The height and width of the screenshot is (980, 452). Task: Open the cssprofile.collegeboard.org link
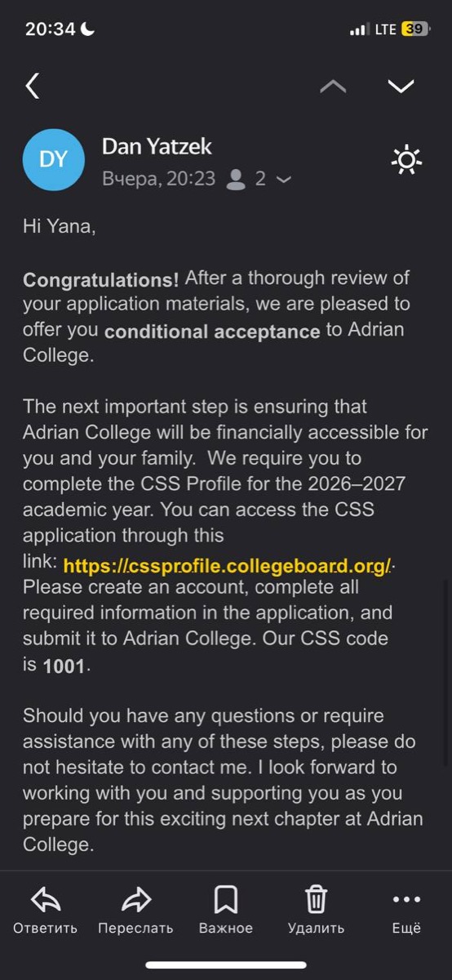(228, 565)
